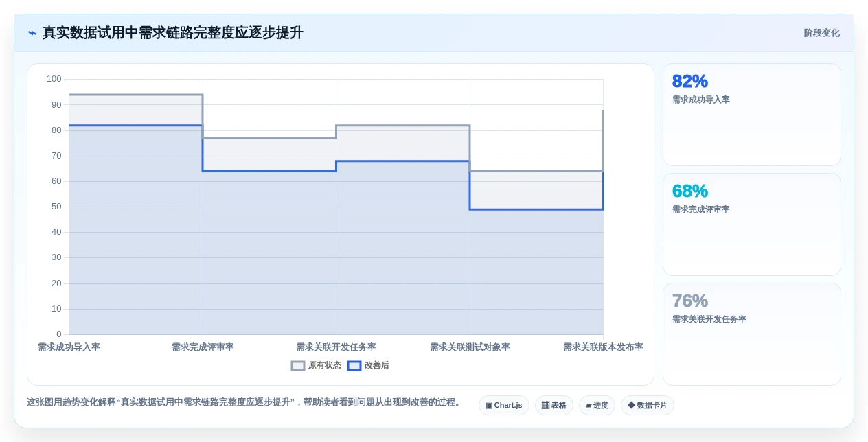Click x-axis label 需求成功导入率
The height and width of the screenshot is (442, 868).
(69, 347)
